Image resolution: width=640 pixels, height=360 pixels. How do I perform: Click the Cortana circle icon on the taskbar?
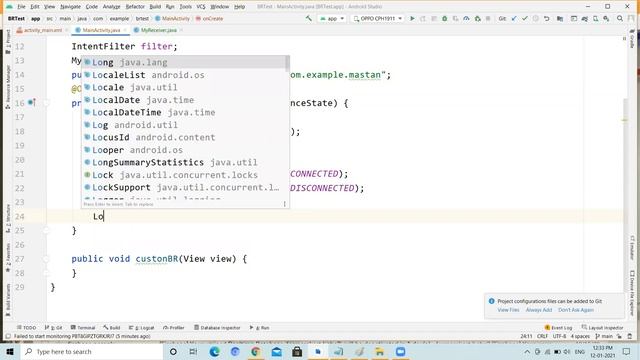(173, 351)
